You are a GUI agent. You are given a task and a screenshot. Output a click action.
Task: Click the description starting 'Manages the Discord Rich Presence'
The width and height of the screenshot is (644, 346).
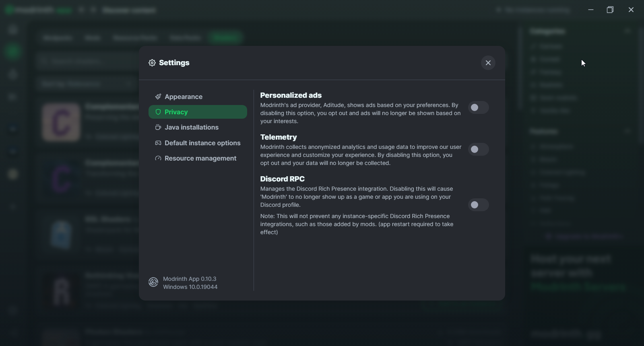click(357, 197)
